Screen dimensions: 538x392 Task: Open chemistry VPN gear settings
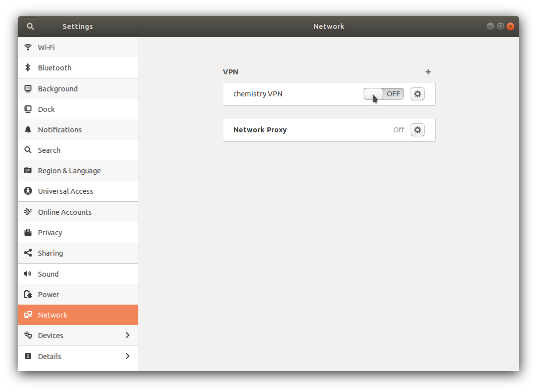pyautogui.click(x=417, y=94)
